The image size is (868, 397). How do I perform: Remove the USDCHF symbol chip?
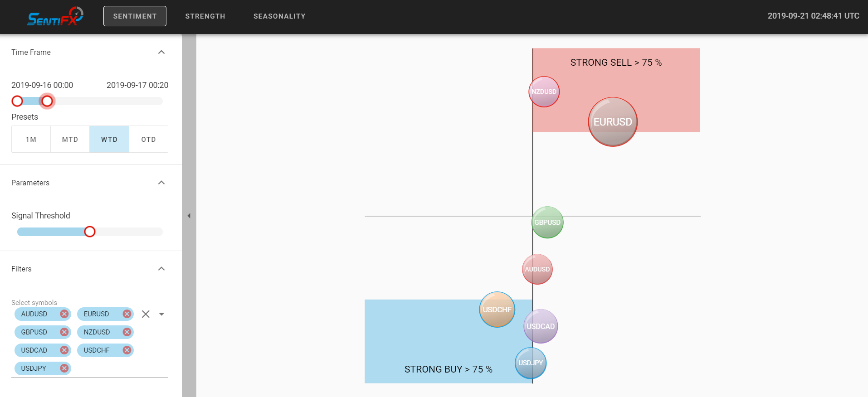point(127,350)
